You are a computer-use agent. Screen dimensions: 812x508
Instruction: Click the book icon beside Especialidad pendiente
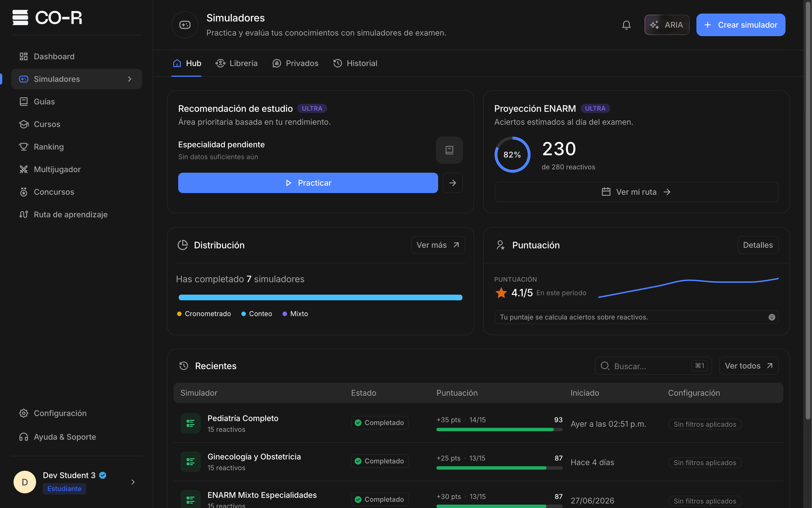pos(449,150)
